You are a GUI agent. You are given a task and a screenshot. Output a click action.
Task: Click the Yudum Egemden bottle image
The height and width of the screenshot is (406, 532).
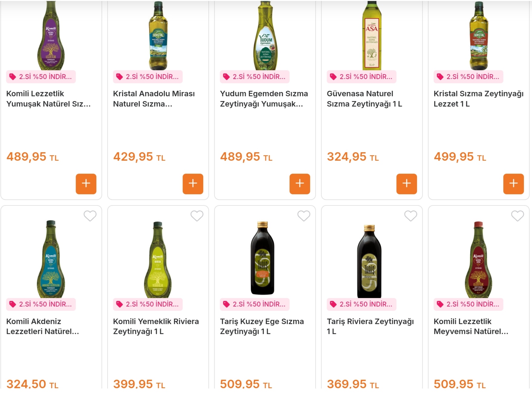[265, 36]
